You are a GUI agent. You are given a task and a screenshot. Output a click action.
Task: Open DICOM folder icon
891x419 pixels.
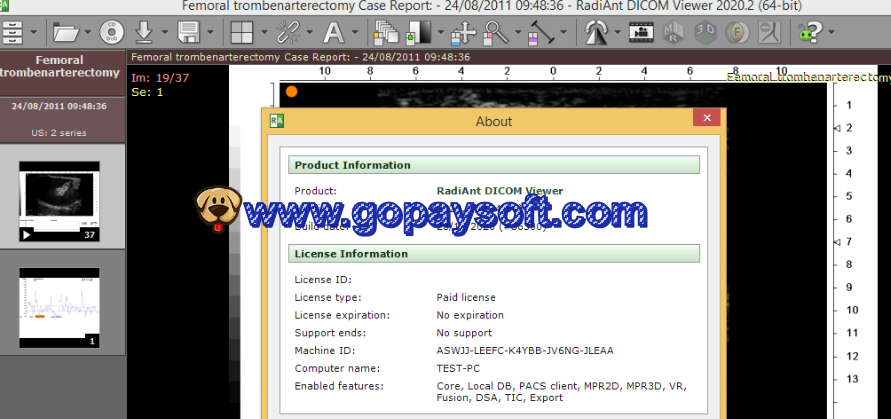point(65,32)
